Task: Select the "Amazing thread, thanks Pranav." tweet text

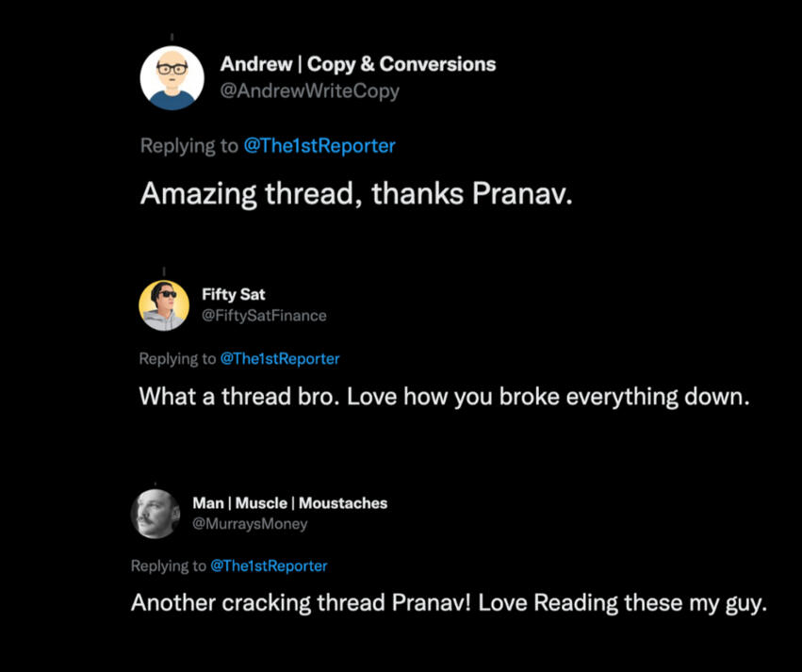Action: 356,194
